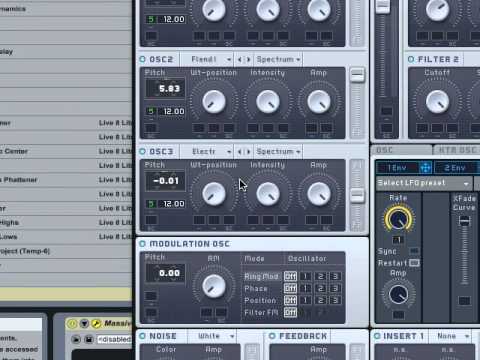
Task: Select previous OSC2 wavetable arrow
Action: (240, 59)
